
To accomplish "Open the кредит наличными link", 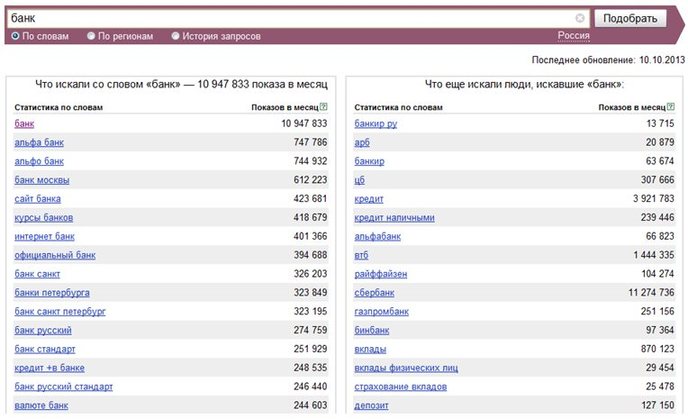I will (394, 218).
